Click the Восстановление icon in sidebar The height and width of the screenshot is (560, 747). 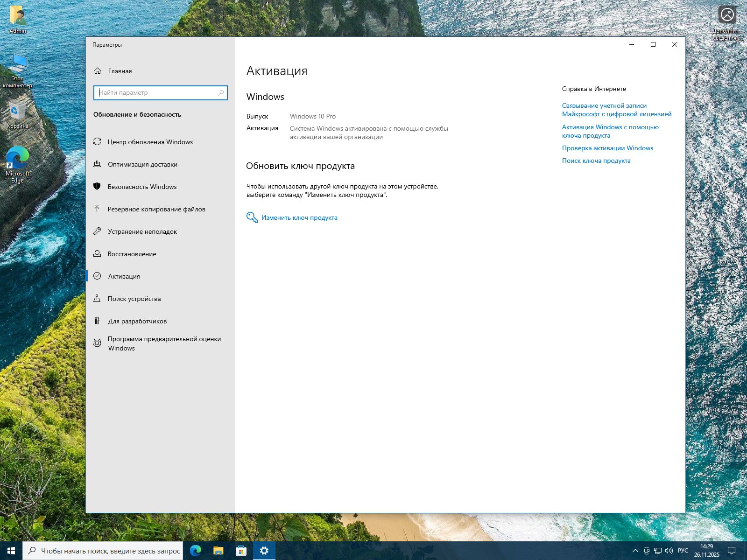pos(97,254)
